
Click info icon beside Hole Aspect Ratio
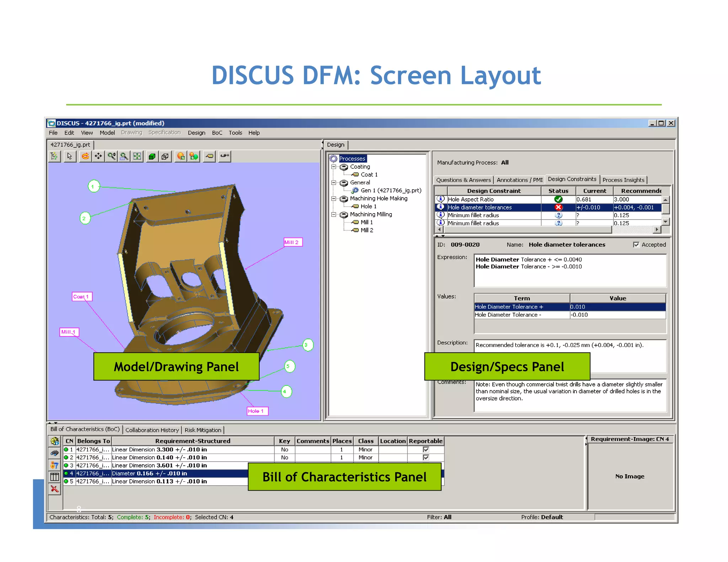click(441, 199)
